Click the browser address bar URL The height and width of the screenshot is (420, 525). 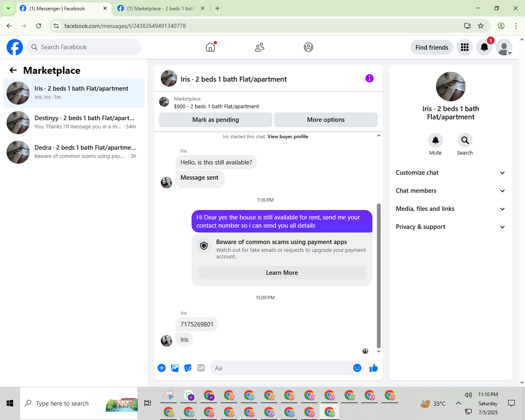125,26
